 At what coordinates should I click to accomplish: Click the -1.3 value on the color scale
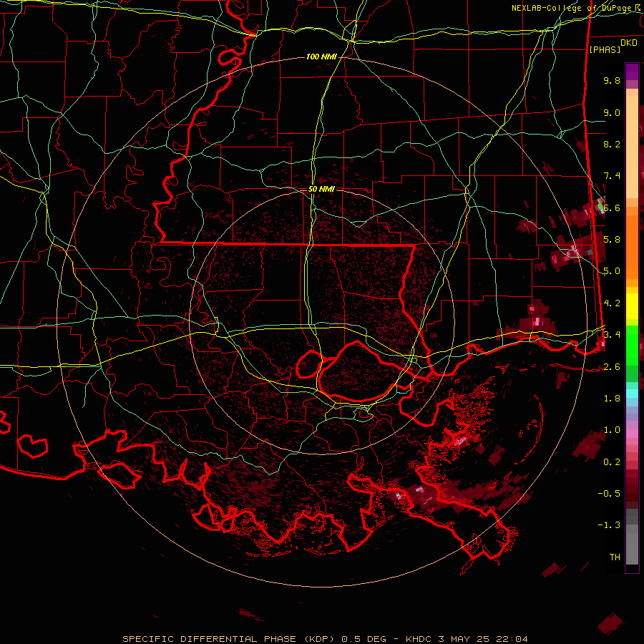[609, 525]
